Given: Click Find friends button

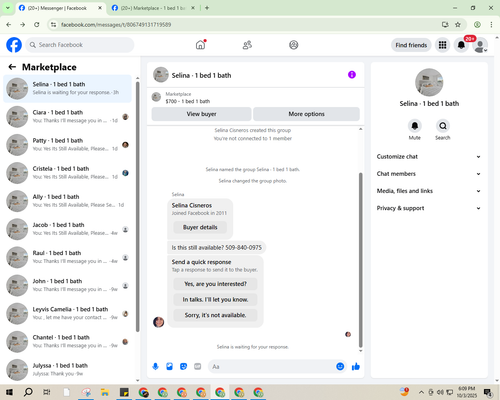Looking at the screenshot, I should point(411,45).
